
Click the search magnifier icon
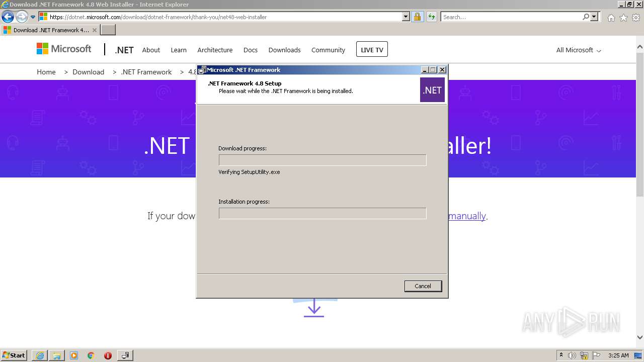tap(586, 17)
